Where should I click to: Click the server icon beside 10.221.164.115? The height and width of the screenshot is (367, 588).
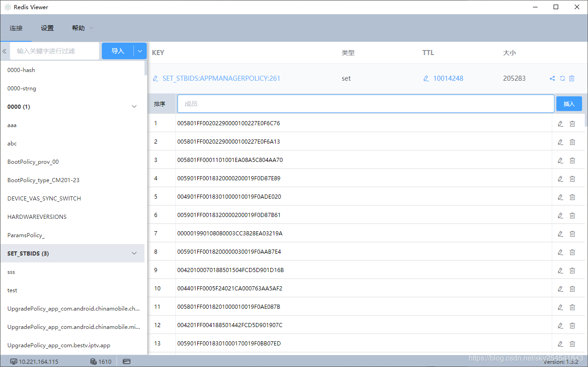point(13,361)
